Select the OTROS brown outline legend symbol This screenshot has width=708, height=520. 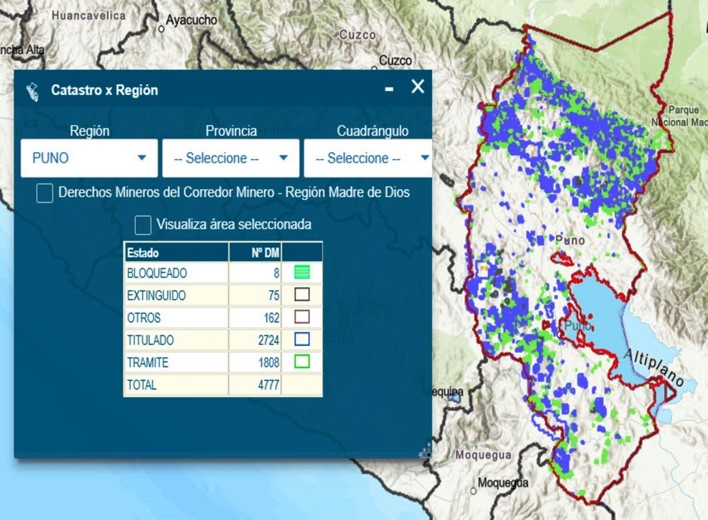[301, 317]
